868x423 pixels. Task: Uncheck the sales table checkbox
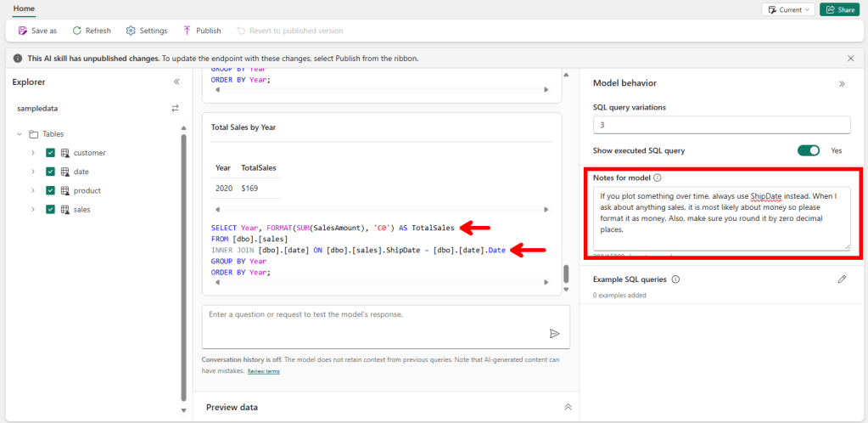coord(51,210)
